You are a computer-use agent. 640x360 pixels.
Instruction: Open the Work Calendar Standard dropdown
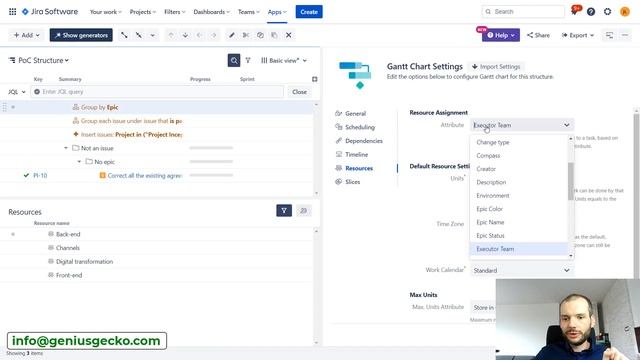(x=522, y=270)
